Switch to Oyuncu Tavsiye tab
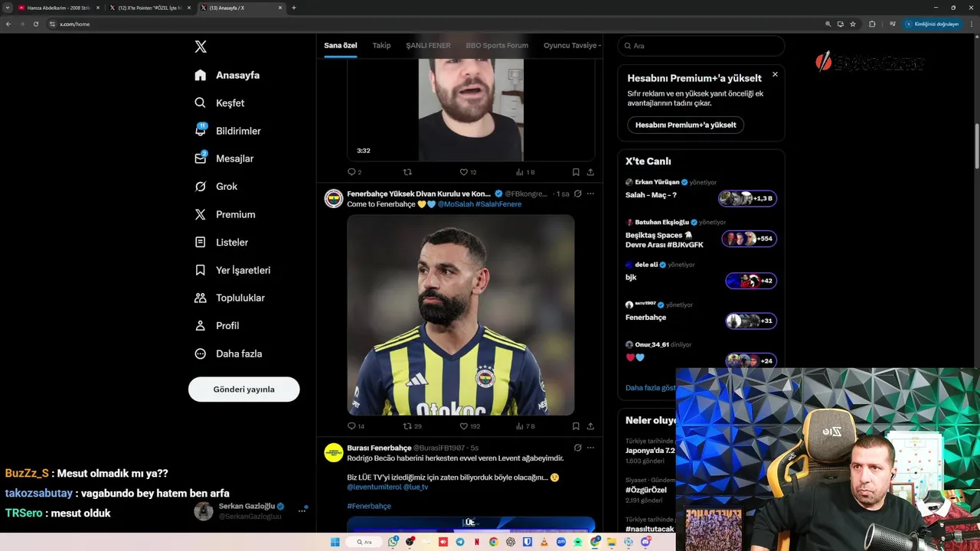 [571, 45]
